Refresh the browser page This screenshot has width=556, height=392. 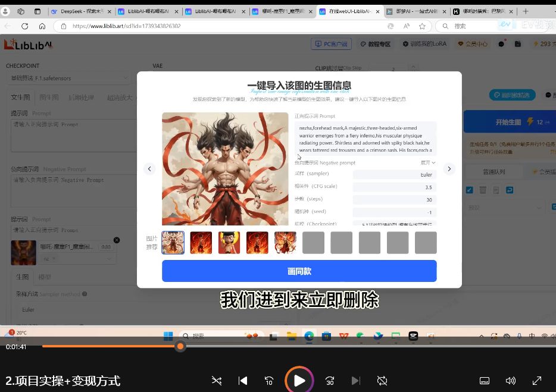(25, 26)
